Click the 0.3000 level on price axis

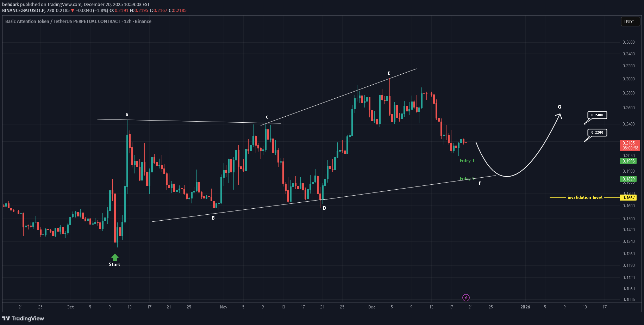(x=629, y=79)
